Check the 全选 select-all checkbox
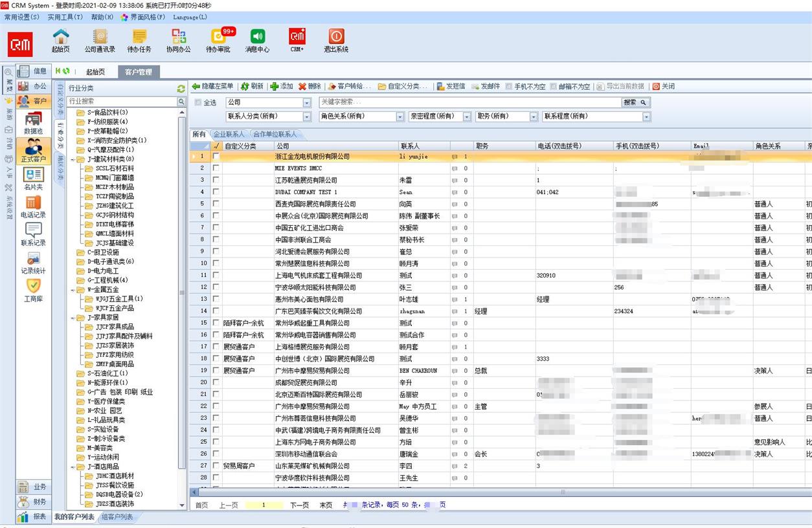The height and width of the screenshot is (528, 812). tap(198, 103)
